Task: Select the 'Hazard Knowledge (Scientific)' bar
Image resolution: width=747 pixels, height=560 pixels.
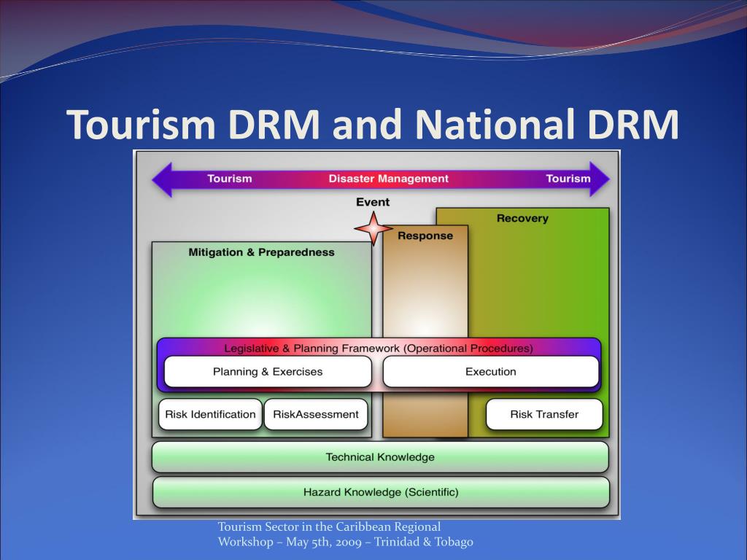Action: (x=381, y=492)
